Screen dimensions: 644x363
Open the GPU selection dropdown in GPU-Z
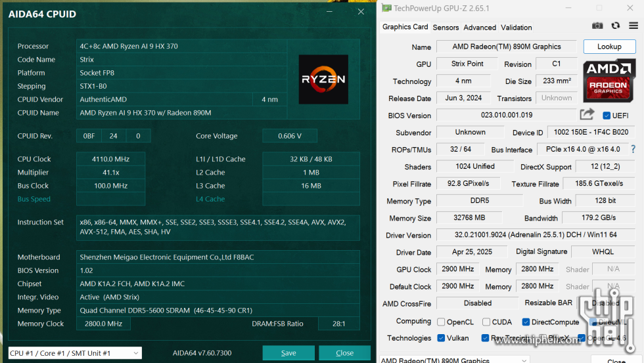pos(454,360)
